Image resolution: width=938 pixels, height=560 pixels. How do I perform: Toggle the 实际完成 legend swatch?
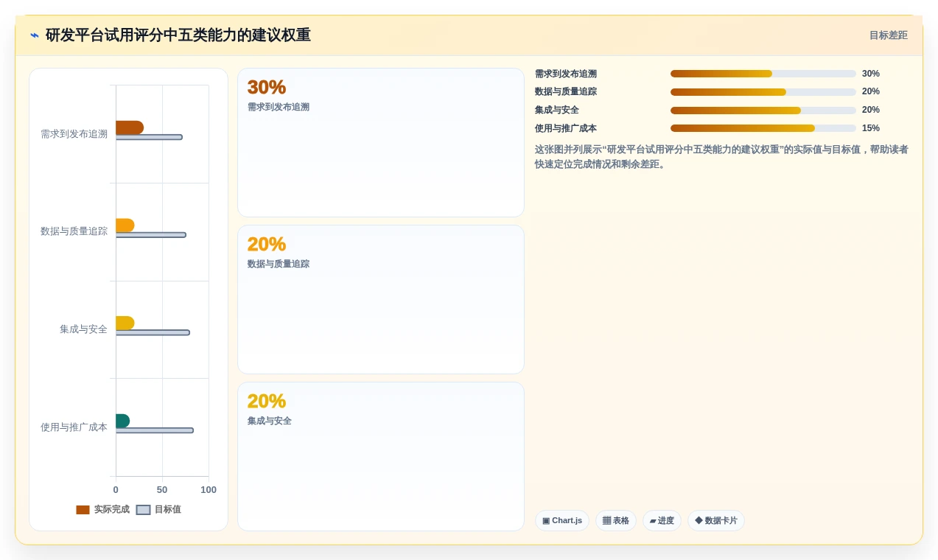tap(83, 510)
